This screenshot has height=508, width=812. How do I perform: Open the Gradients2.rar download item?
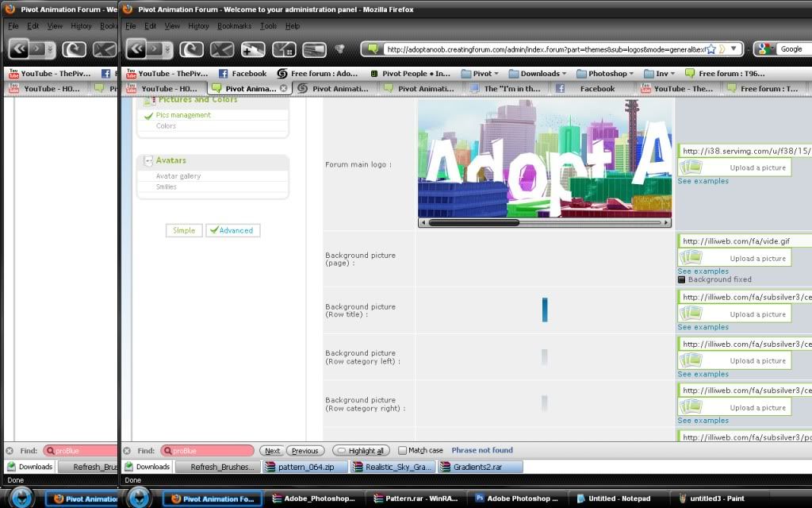[x=480, y=467]
